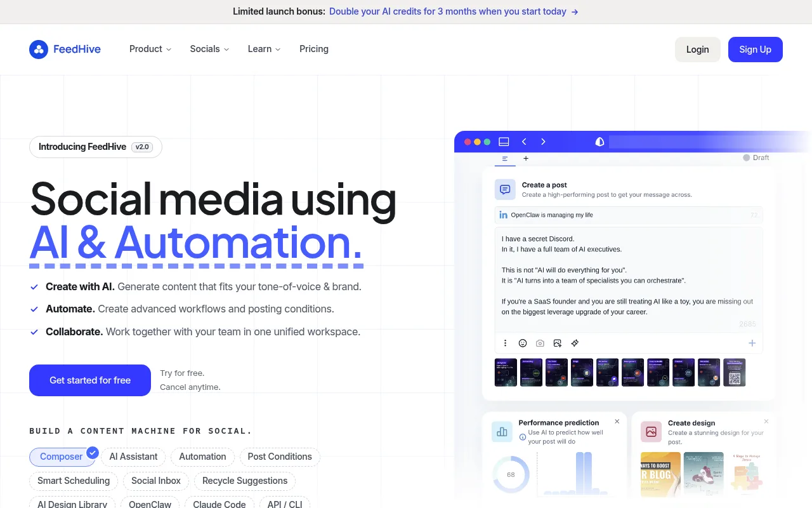Click the Introducing FeedHive v2.0 badge
This screenshot has width=812, height=508.
pyautogui.click(x=96, y=147)
